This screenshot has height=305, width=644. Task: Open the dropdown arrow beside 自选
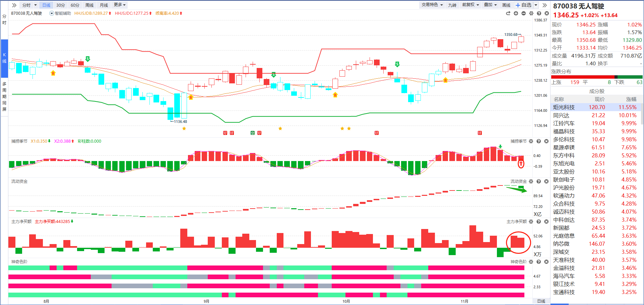(536, 5)
